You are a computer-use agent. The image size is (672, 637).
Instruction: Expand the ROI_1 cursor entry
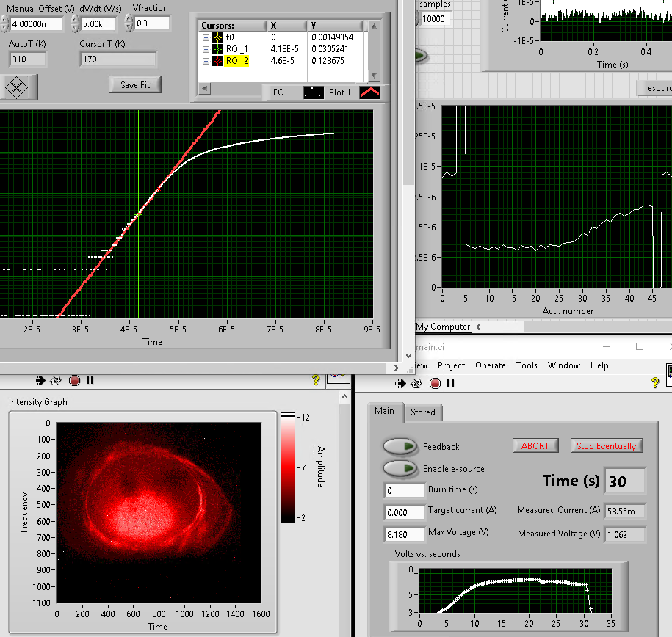click(x=206, y=49)
